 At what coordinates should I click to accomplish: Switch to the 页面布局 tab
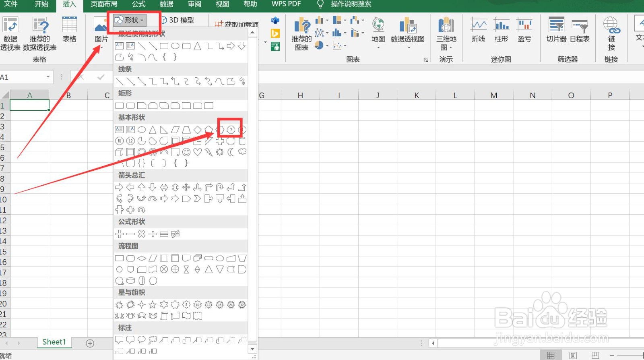(x=104, y=4)
